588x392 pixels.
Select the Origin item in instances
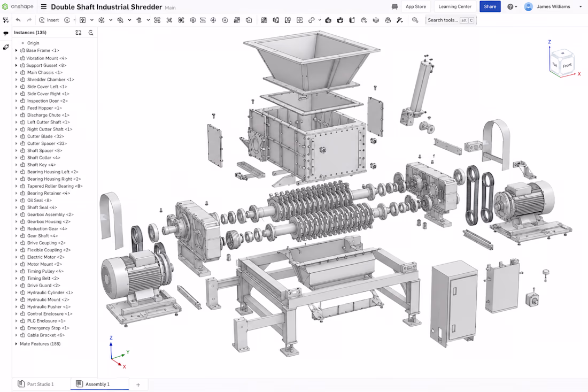33,43
